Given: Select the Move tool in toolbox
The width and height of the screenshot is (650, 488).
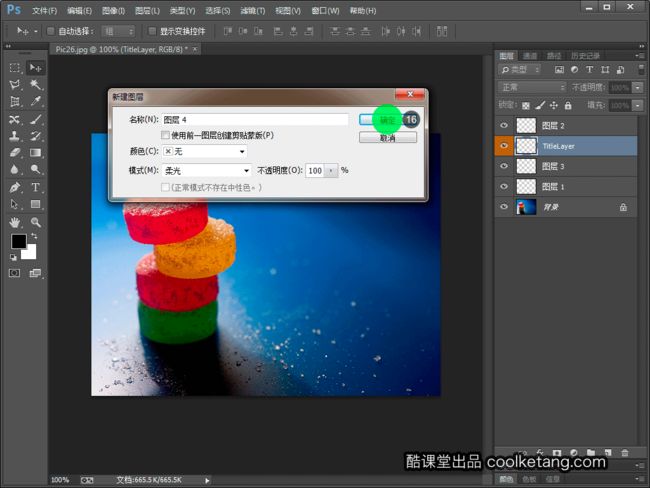Looking at the screenshot, I should 36,68.
